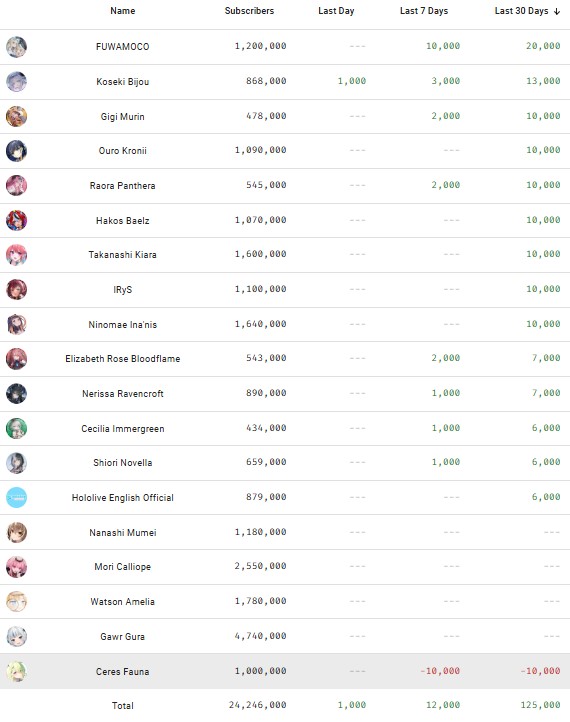
Task: Open the Mori Calliope channel link
Action: click(122, 567)
